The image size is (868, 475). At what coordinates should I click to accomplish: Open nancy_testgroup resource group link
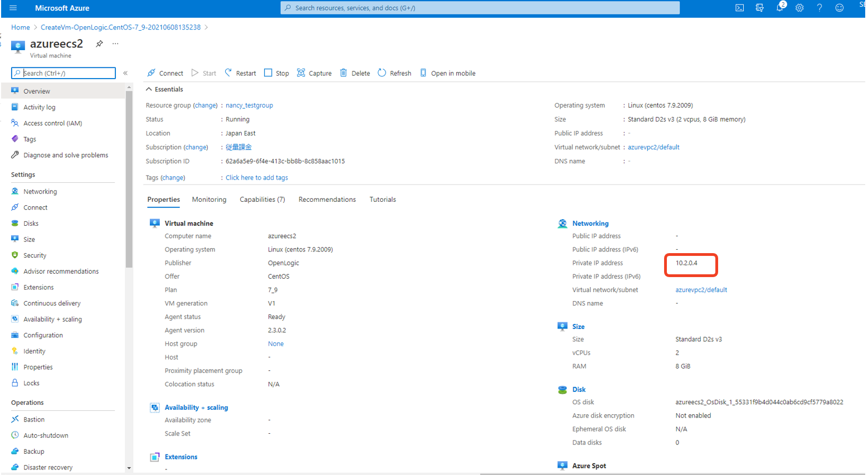coord(249,105)
